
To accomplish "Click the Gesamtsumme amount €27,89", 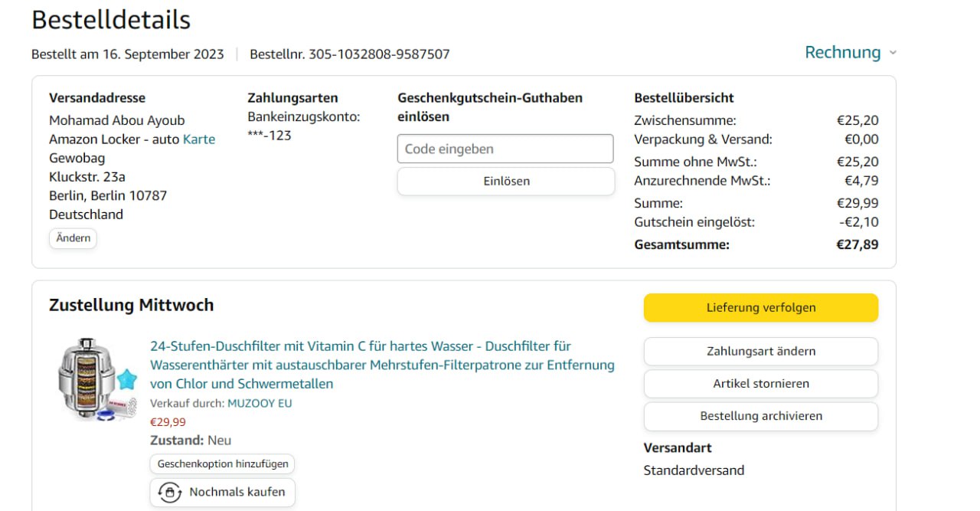I will point(857,245).
